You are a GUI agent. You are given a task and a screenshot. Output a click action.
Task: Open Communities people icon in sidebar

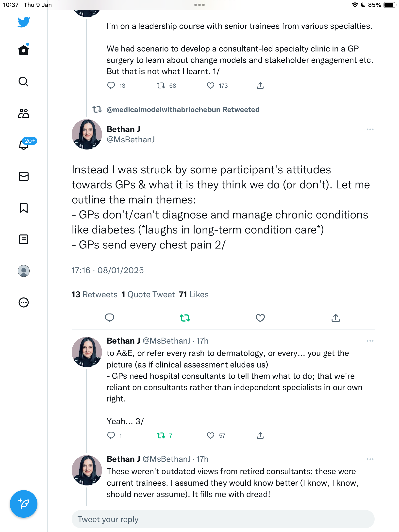point(24,113)
